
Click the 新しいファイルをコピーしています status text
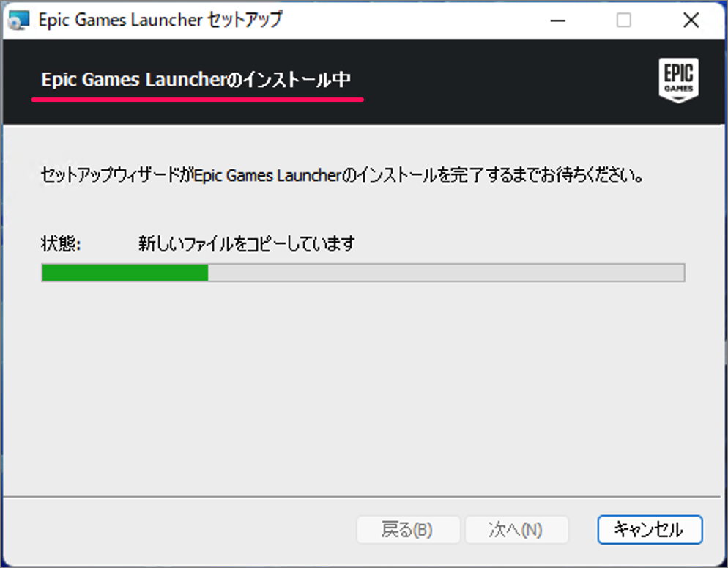coord(247,243)
